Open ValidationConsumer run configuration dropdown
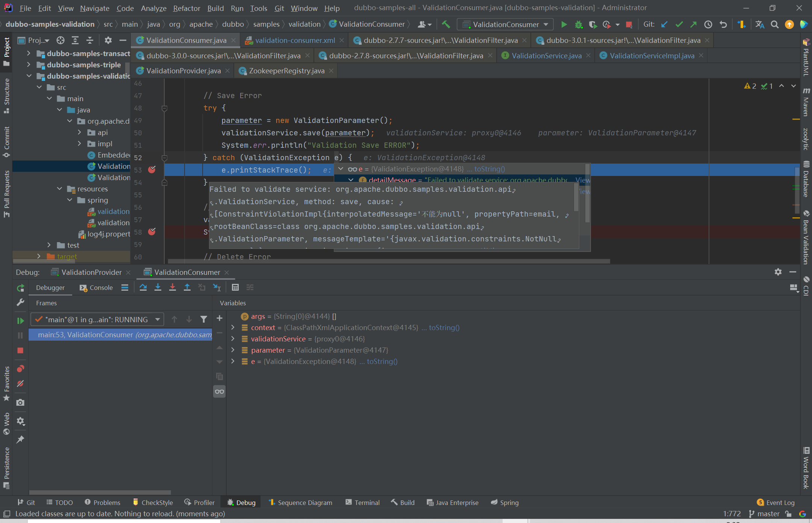Screen dimensions: 812x523 coord(505,24)
